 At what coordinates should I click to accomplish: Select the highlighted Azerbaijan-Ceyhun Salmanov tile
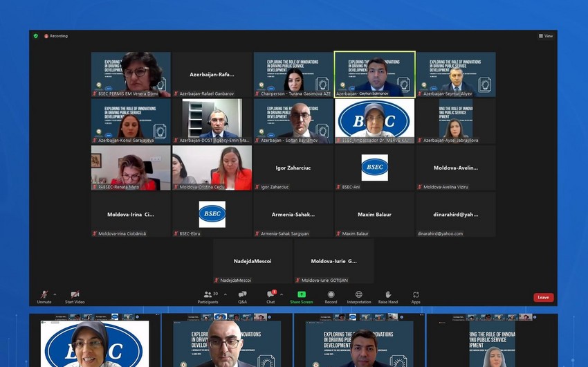click(x=374, y=73)
